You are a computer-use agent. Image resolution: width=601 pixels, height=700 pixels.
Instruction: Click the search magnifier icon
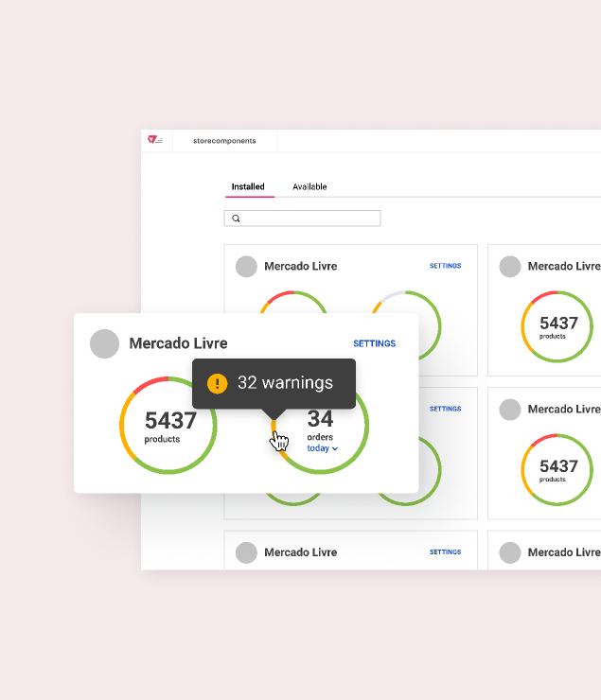pos(237,219)
